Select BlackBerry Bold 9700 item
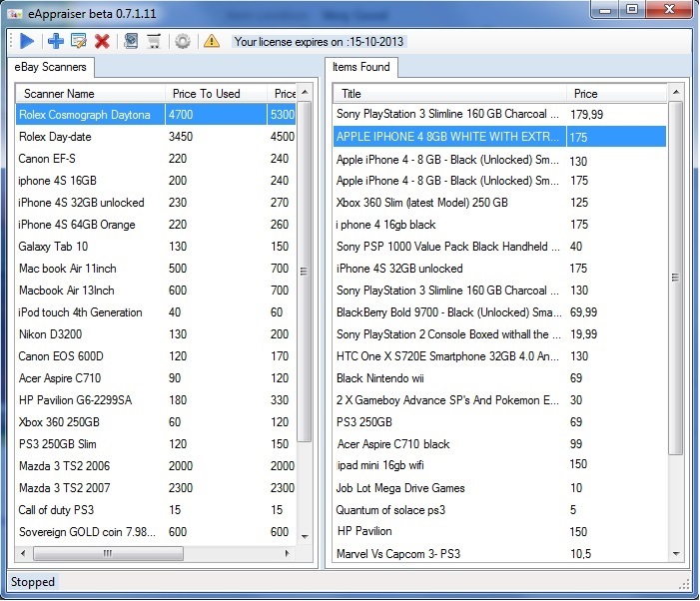This screenshot has width=700, height=601. [500, 312]
